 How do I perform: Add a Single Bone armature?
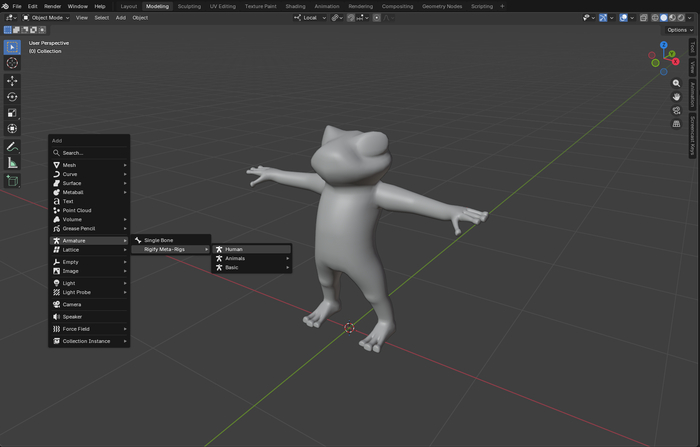click(x=158, y=240)
